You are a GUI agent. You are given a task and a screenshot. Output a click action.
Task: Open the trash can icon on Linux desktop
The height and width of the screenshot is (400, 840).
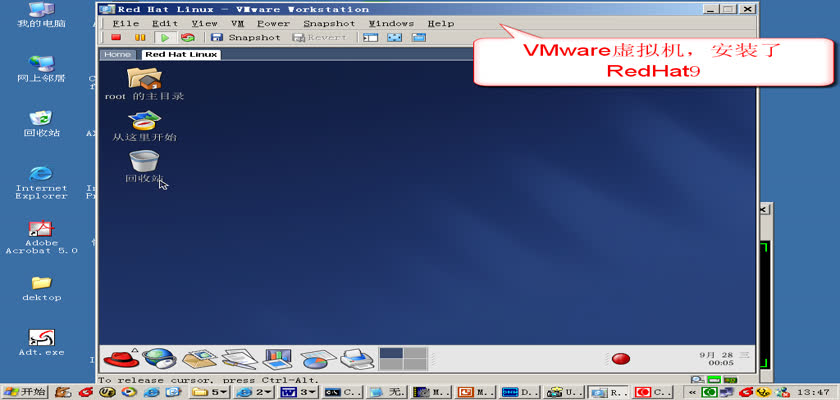(x=144, y=161)
